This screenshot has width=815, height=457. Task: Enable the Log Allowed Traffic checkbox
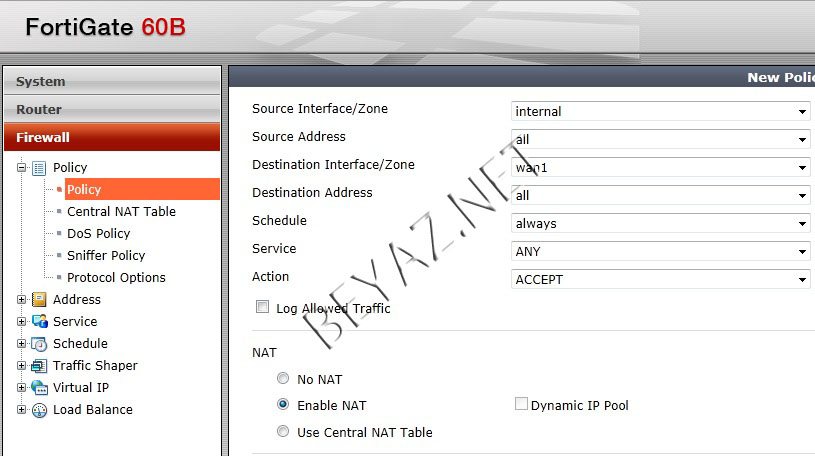(262, 307)
